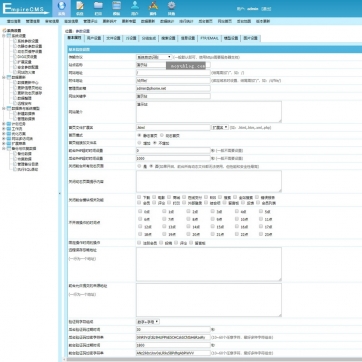362x362 pixels.
Task: Click the sidebar collapse handle arrow
Action: (60, 193)
